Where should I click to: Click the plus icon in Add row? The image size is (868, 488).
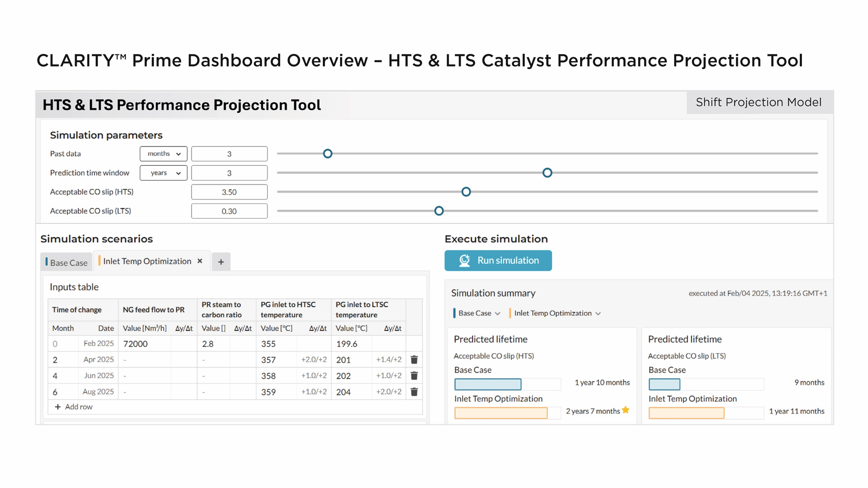click(x=58, y=407)
